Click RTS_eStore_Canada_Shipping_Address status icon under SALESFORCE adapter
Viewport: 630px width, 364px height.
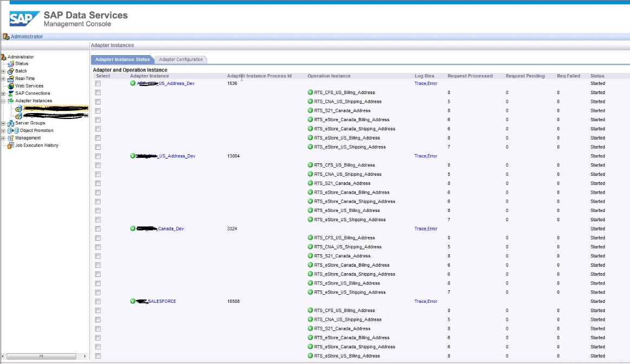pyautogui.click(x=310, y=346)
